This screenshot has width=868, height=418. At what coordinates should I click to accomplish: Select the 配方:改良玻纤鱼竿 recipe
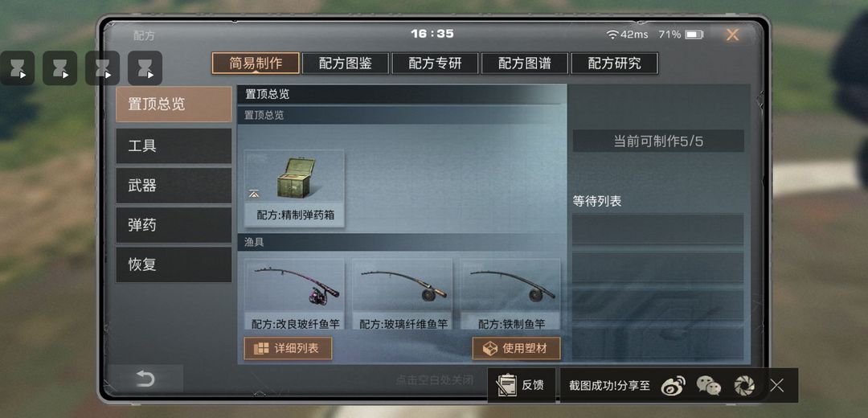click(x=294, y=294)
